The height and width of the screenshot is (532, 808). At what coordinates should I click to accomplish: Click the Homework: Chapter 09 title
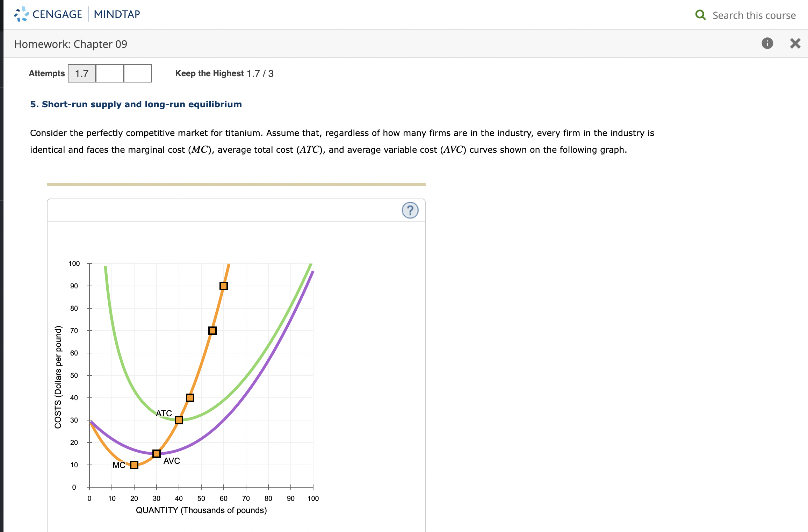tap(70, 44)
